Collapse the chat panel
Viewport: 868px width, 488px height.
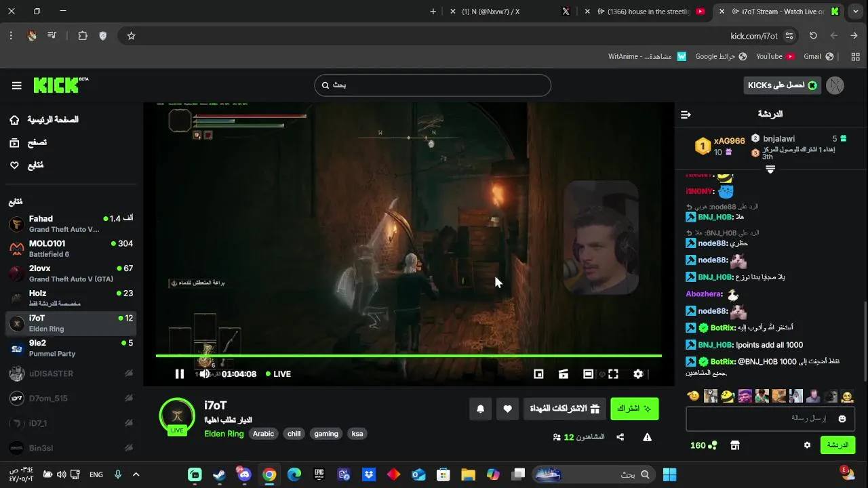[686, 115]
